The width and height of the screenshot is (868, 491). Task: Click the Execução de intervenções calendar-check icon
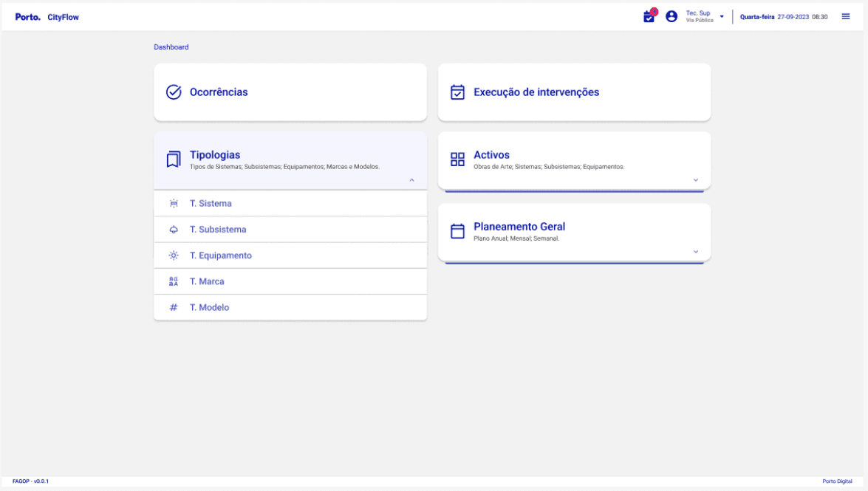click(457, 92)
